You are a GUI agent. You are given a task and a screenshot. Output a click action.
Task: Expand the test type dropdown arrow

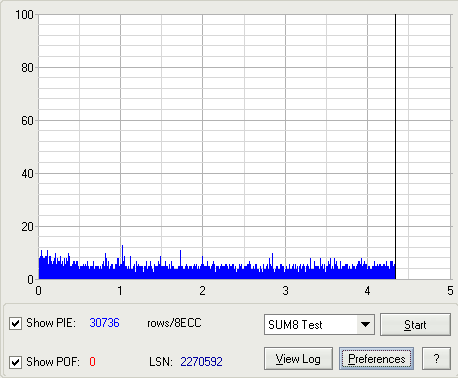pos(365,324)
